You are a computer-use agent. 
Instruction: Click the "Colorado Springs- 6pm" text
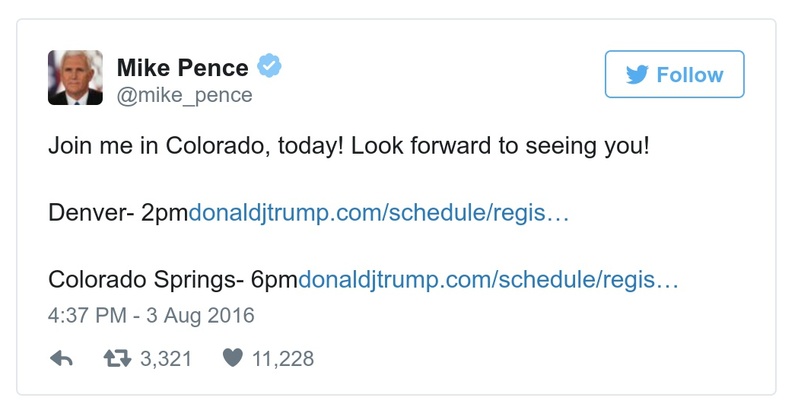tap(173, 279)
